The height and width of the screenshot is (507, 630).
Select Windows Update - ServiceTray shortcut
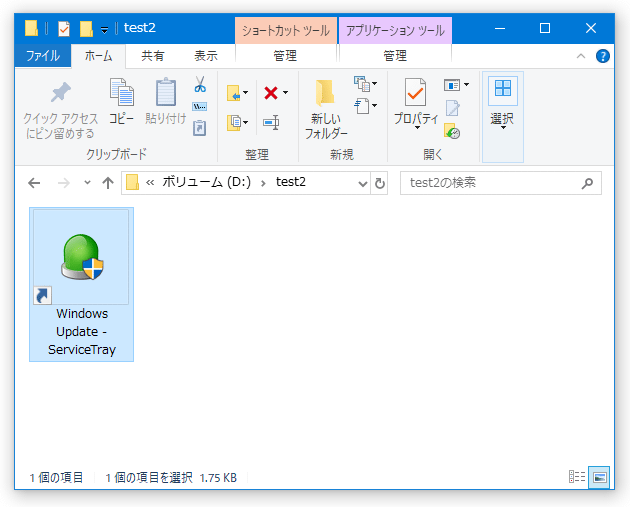82,284
